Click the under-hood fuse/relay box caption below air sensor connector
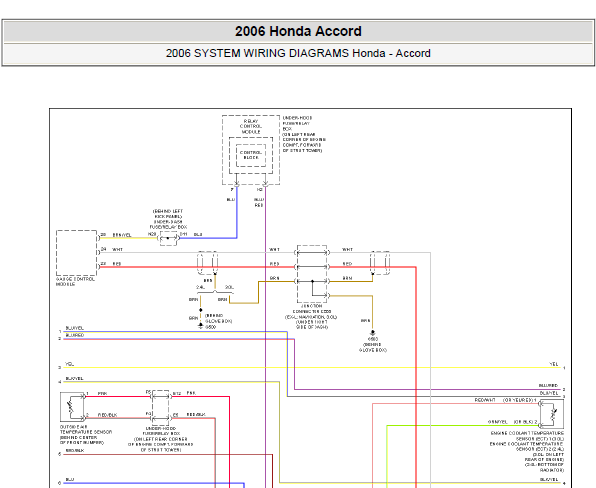The width and height of the screenshot is (596, 488). coord(161,439)
